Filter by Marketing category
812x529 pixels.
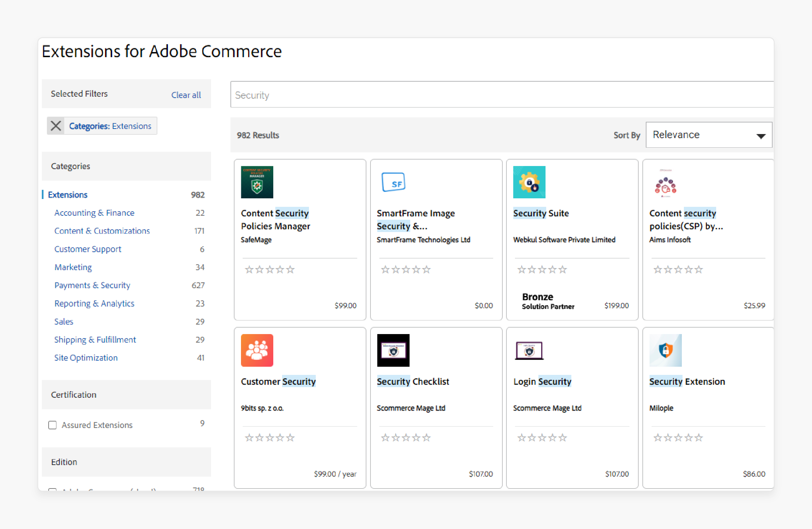tap(73, 267)
